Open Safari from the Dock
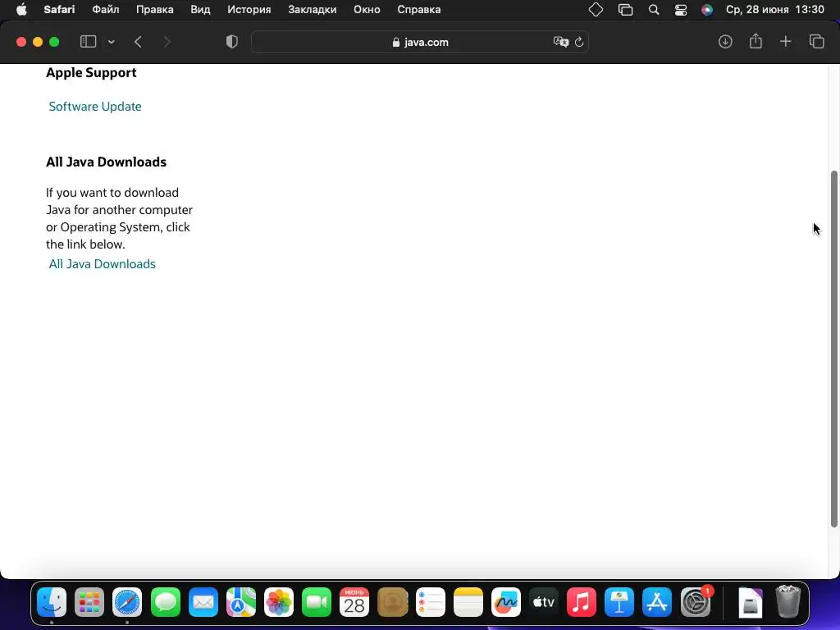Image resolution: width=840 pixels, height=630 pixels. click(127, 603)
